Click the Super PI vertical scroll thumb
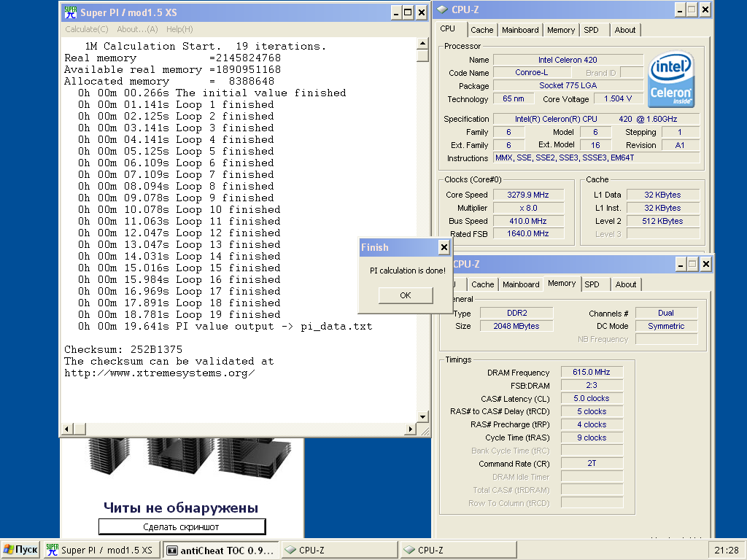The width and height of the screenshot is (747, 560). pos(422,55)
